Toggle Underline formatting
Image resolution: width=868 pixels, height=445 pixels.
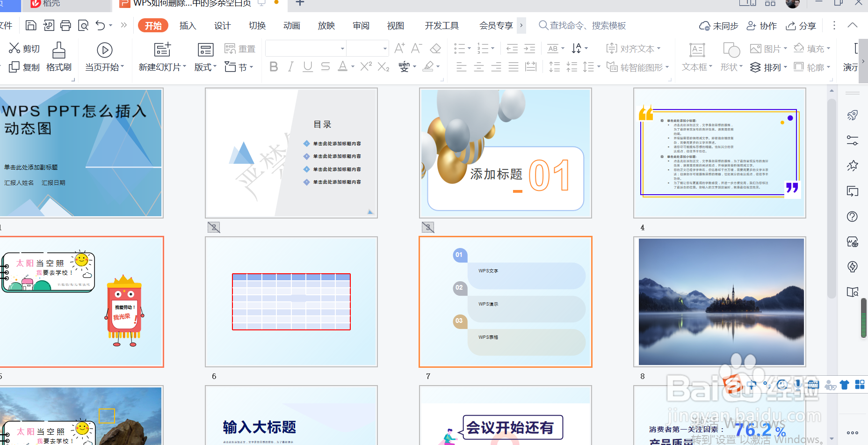click(x=307, y=67)
